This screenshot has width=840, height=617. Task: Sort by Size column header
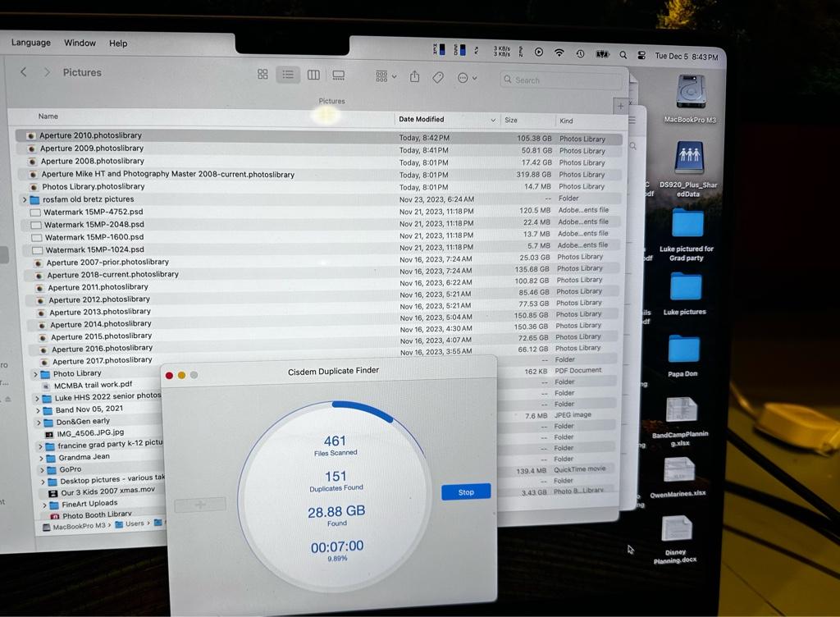click(511, 120)
